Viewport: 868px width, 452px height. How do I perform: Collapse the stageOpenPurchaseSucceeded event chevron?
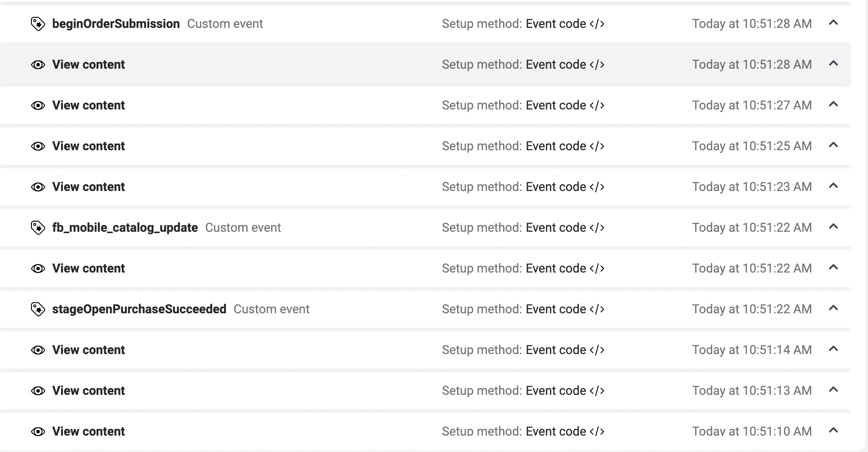tap(833, 308)
